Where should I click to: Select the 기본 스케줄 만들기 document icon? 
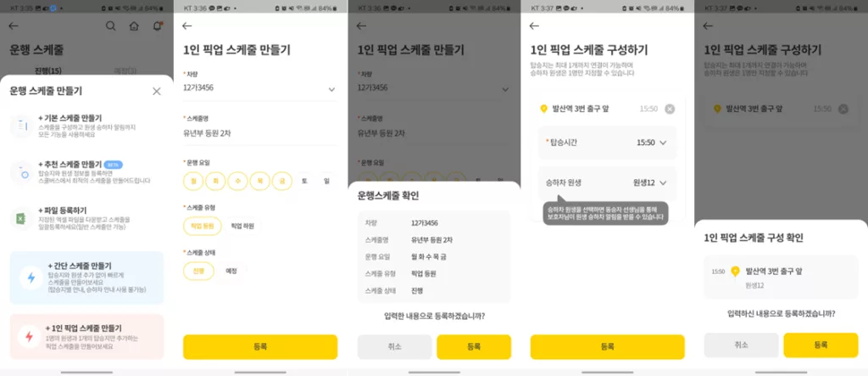[22, 126]
